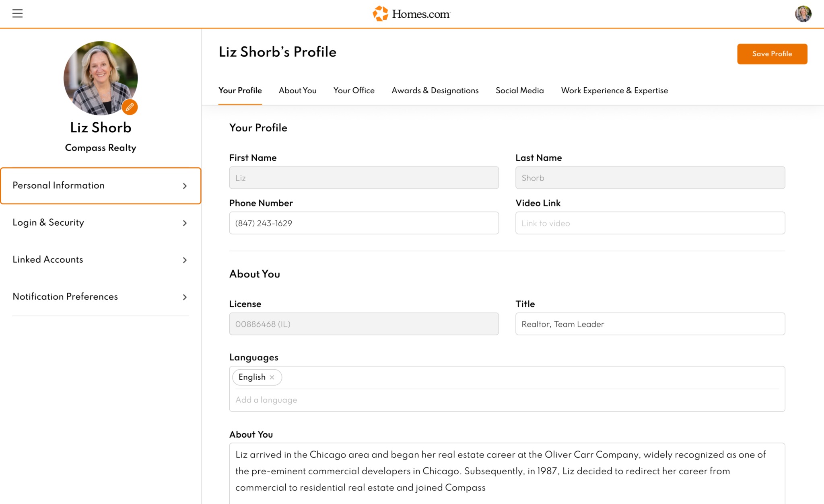The height and width of the screenshot is (504, 824).
Task: Click the Phone Number field
Action: click(364, 223)
